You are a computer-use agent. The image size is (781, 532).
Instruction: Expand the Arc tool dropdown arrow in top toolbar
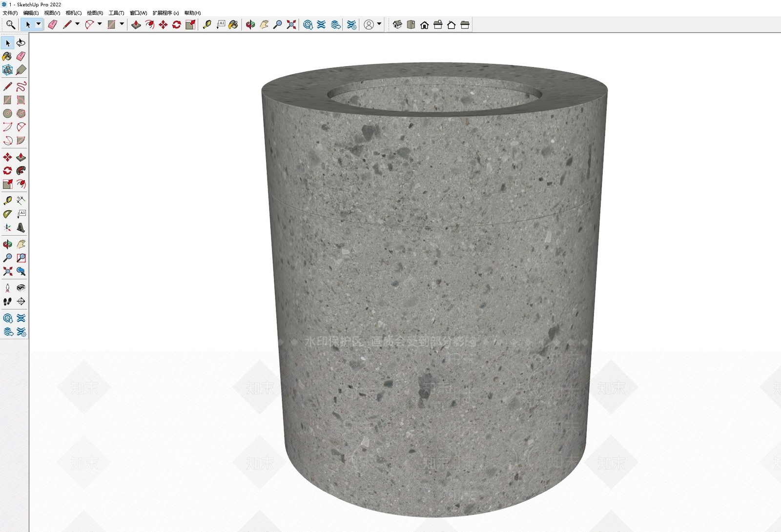coord(100,24)
